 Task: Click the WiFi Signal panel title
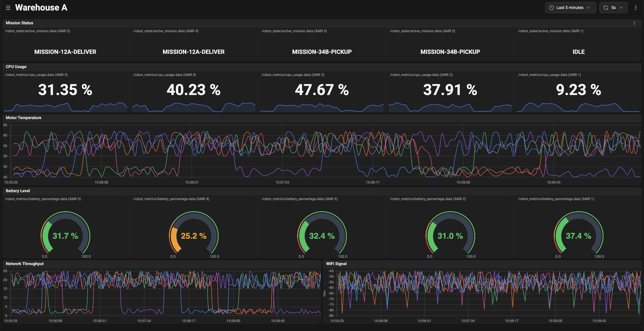coord(336,264)
